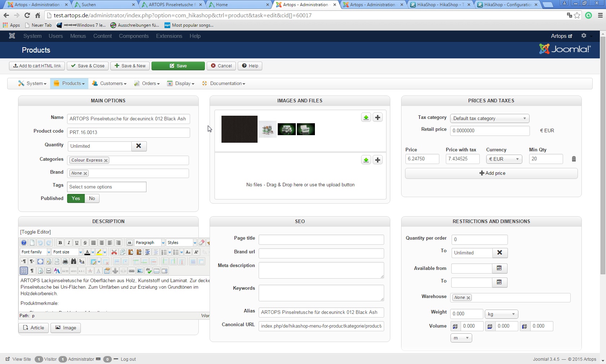The image size is (606, 364).
Task: Click the text color swatch button
Action: click(87, 252)
